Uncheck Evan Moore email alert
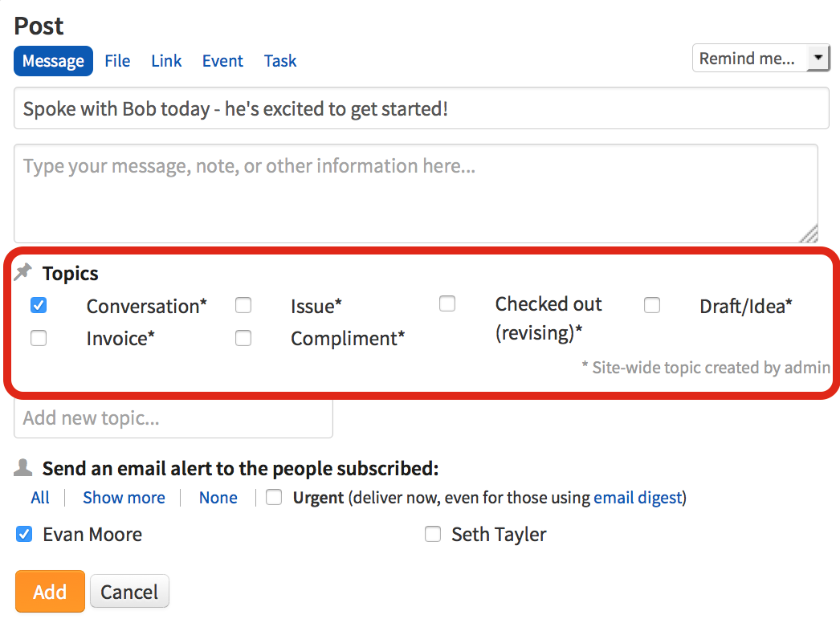Image resolution: width=840 pixels, height=623 pixels. pyautogui.click(x=25, y=534)
